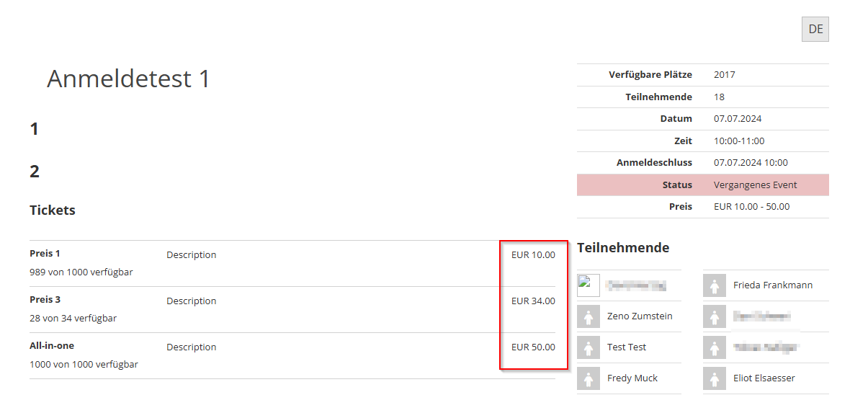868x395 pixels.
Task: Click the Eliot Elsaesser name
Action: coord(764,378)
